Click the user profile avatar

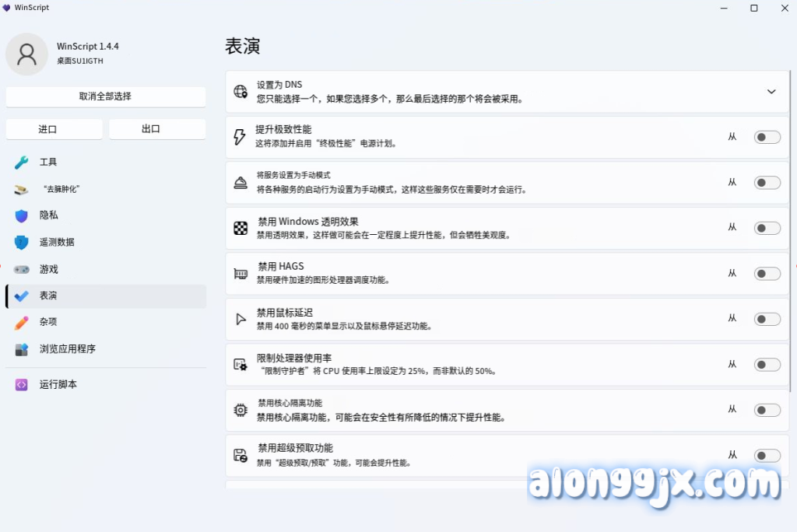click(x=27, y=54)
